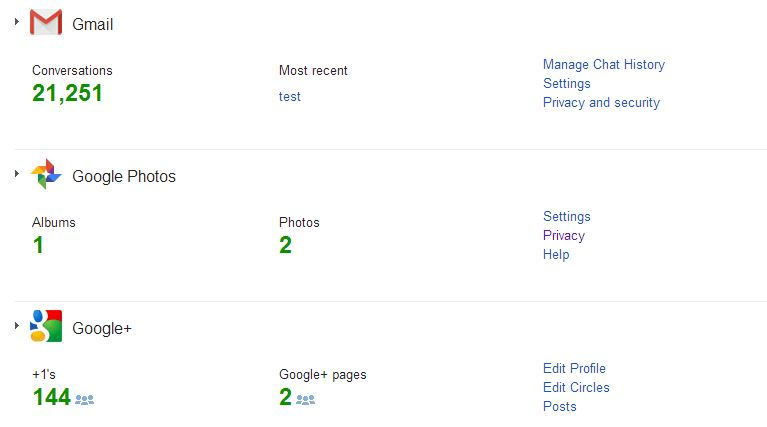Open Privacy and security link

(x=601, y=103)
